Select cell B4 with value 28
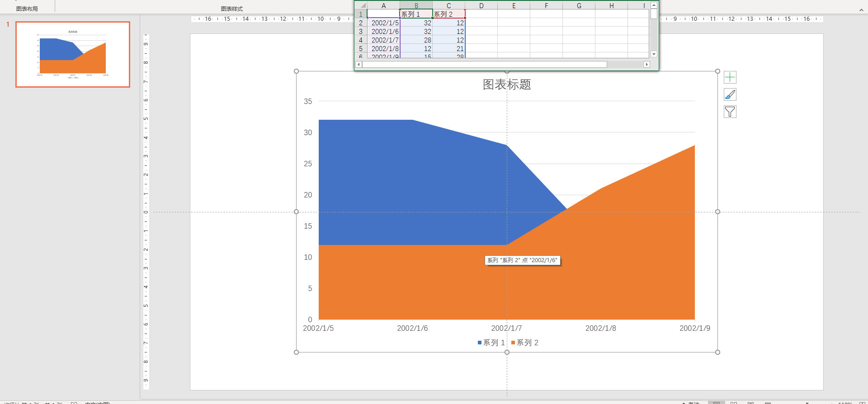 416,40
